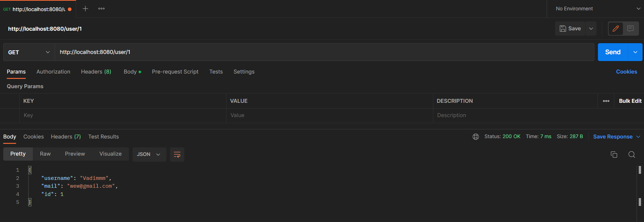Expand the GET method dropdown
This screenshot has width=644, height=222.
[x=29, y=52]
